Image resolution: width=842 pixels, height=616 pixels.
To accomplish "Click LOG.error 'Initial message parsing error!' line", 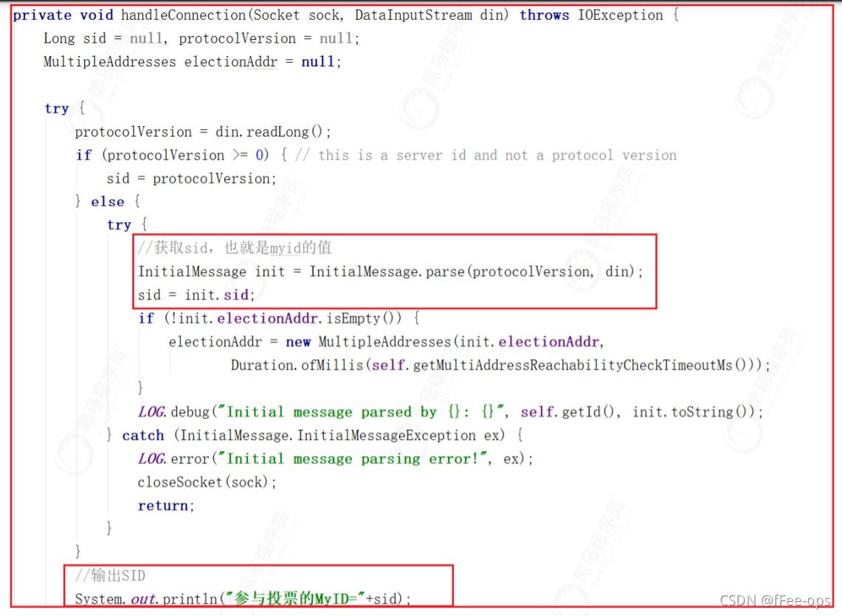I will point(336,459).
